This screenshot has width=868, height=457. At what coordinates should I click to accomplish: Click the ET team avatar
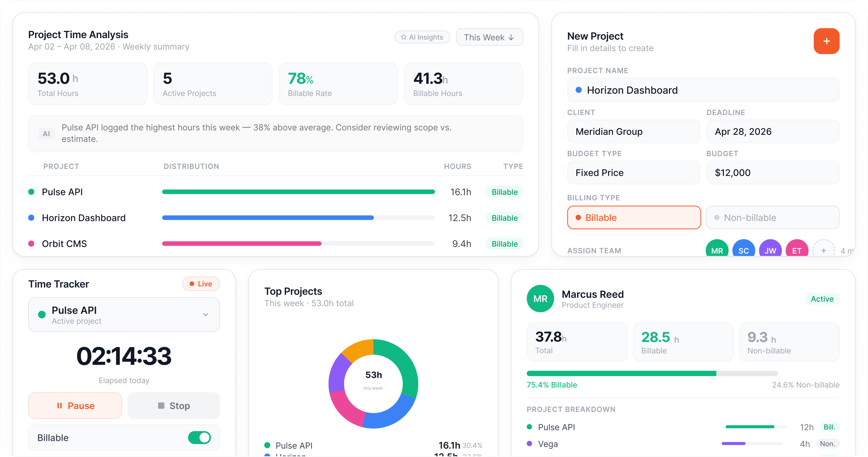(x=797, y=249)
